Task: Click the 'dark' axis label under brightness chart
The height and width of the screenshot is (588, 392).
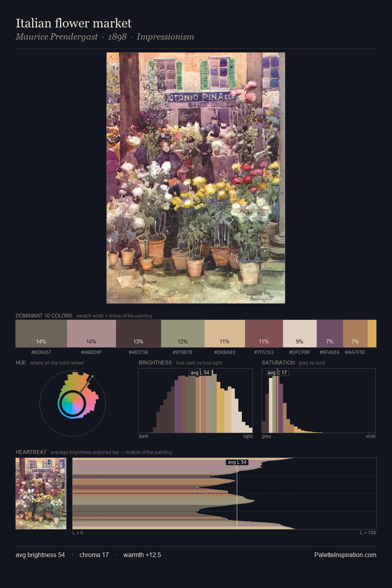Action: coord(143,436)
